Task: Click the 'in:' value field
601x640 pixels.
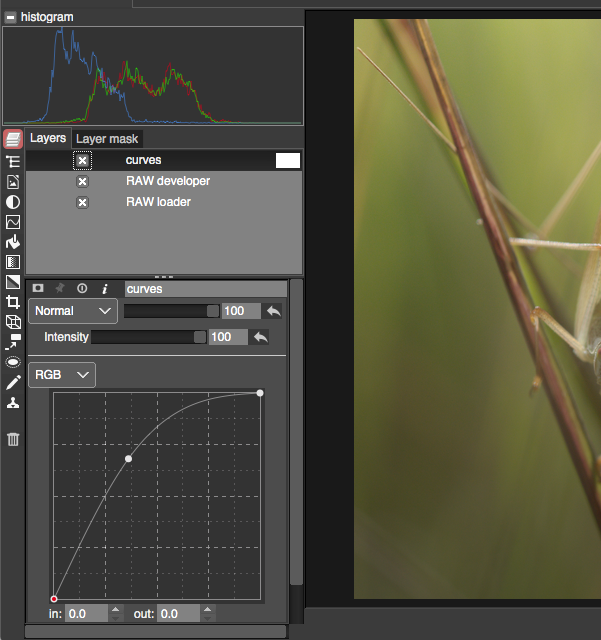Action: [x=87, y=614]
